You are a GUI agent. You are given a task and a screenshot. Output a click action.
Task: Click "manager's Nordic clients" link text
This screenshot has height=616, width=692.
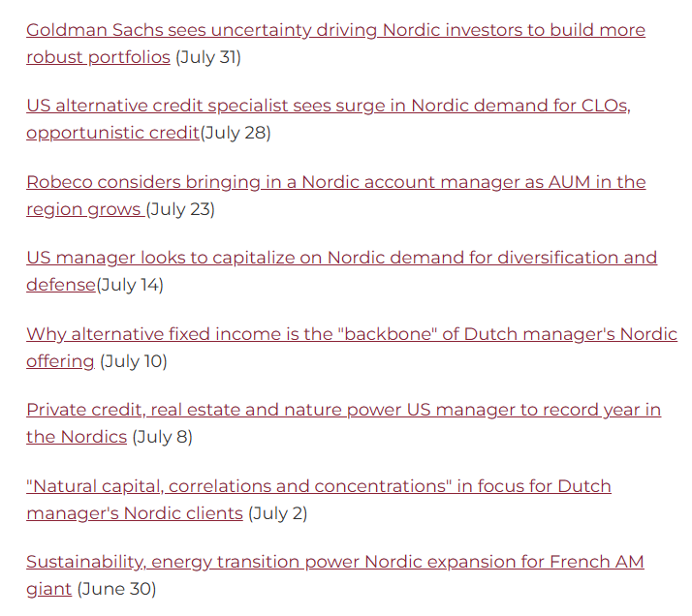pos(135,513)
